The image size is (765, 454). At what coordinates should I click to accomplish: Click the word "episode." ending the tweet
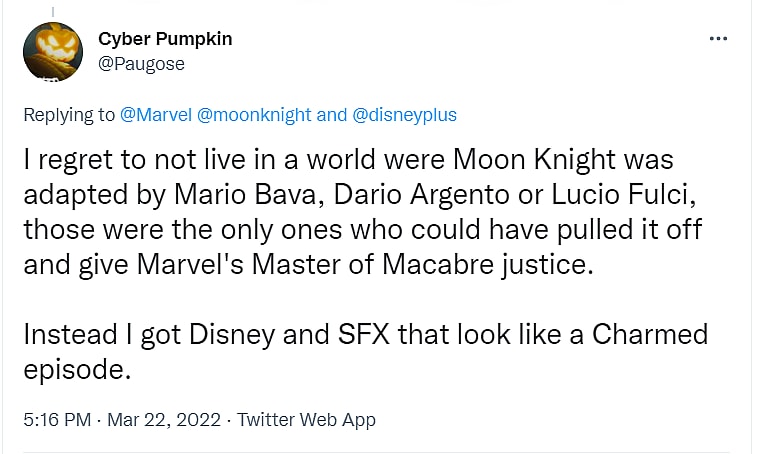pyautogui.click(x=76, y=368)
